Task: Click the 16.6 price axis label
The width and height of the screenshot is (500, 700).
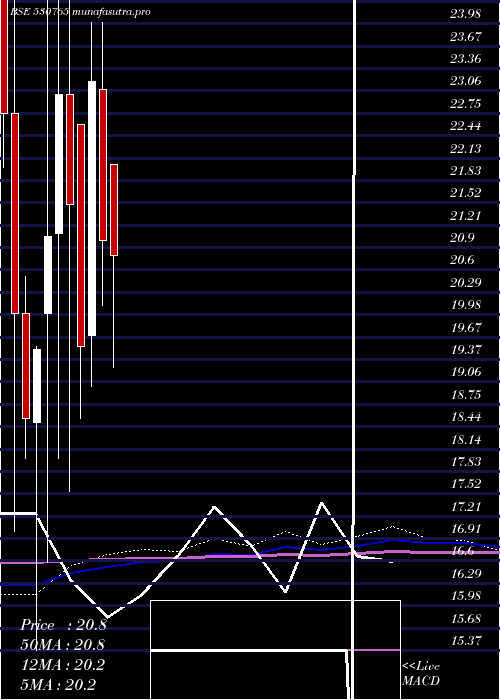Action: pyautogui.click(x=462, y=551)
